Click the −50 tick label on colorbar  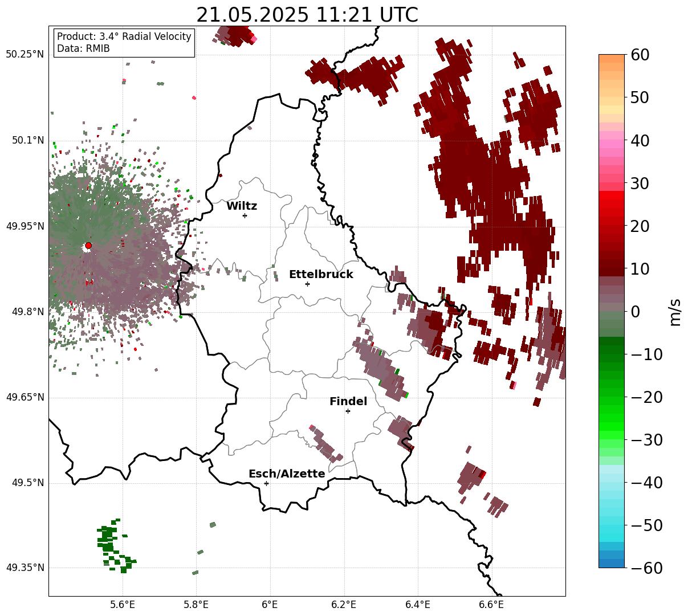646,525
